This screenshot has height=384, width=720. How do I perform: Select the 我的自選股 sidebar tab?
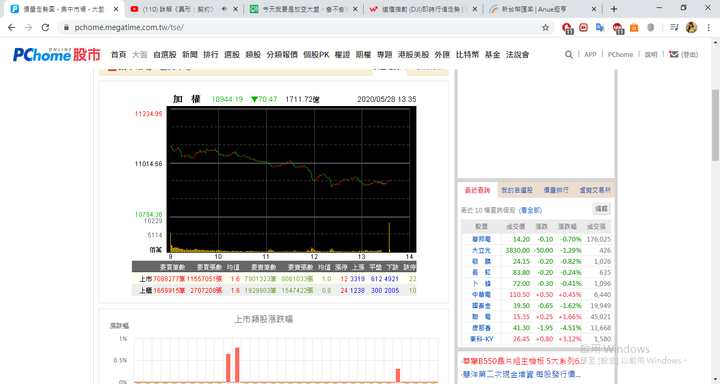click(x=517, y=190)
